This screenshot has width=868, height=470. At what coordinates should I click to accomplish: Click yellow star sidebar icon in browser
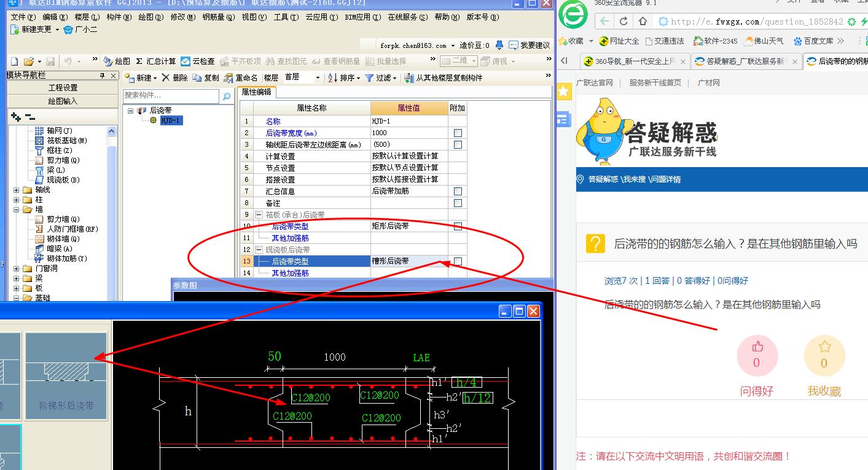[x=564, y=92]
